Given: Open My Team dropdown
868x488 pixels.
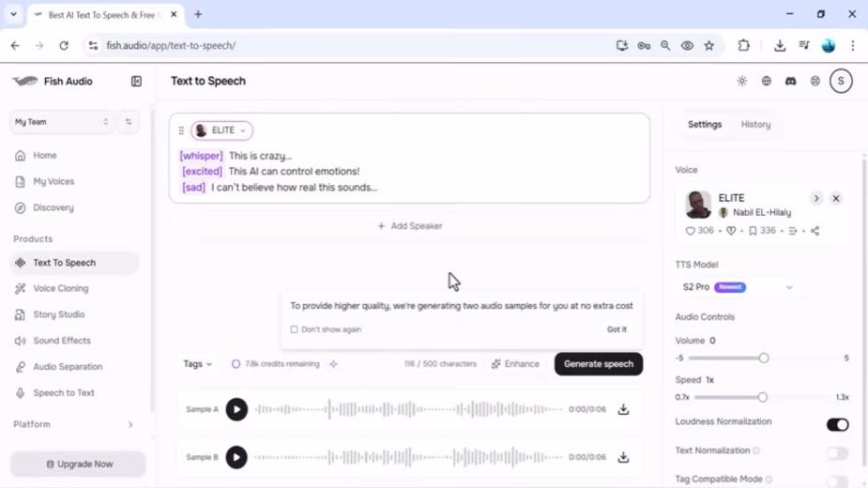Looking at the screenshot, I should coord(61,122).
